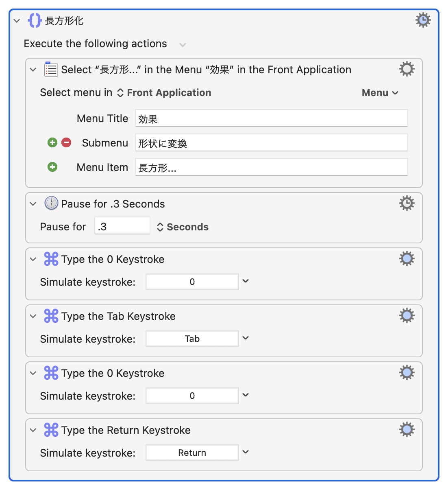Open the Menu dropdown button
The image size is (448, 490).
(380, 93)
